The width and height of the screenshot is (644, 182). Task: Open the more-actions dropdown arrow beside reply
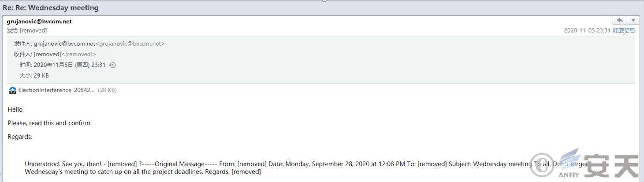tap(633, 20)
